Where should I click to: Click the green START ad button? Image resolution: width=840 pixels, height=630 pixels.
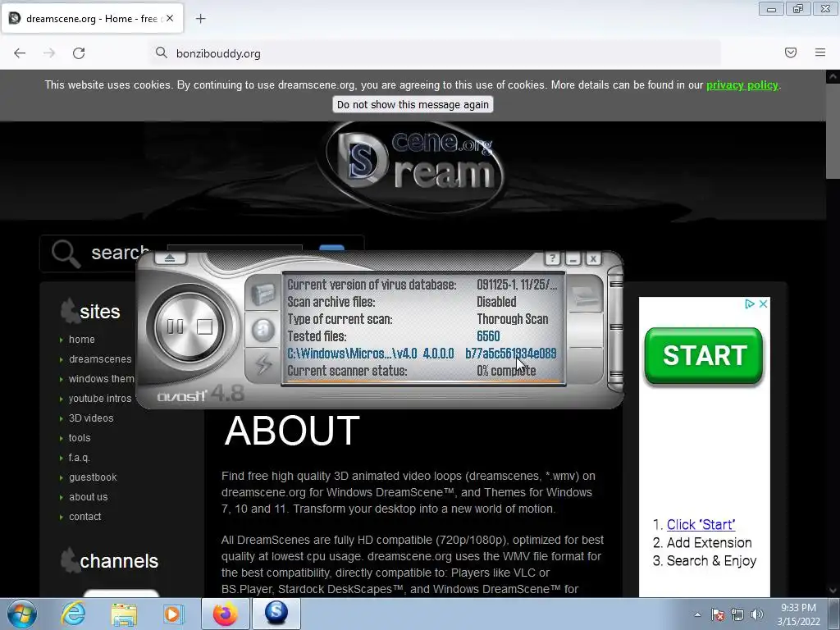pos(703,356)
